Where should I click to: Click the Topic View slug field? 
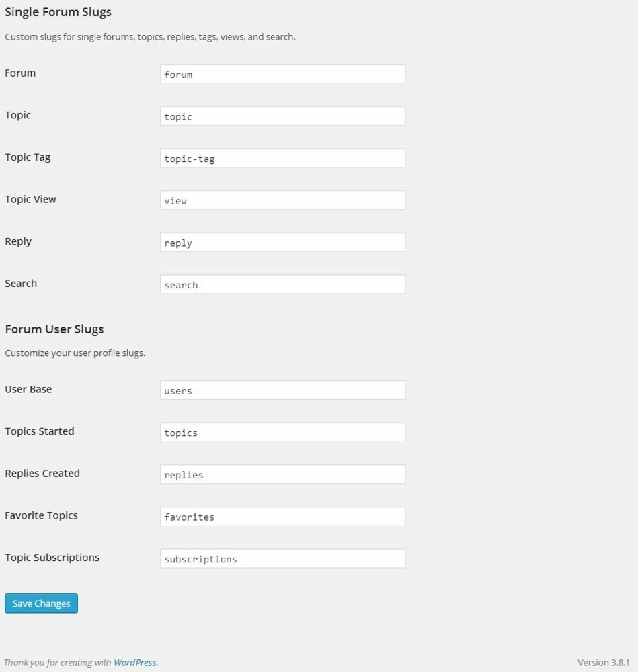point(282,200)
